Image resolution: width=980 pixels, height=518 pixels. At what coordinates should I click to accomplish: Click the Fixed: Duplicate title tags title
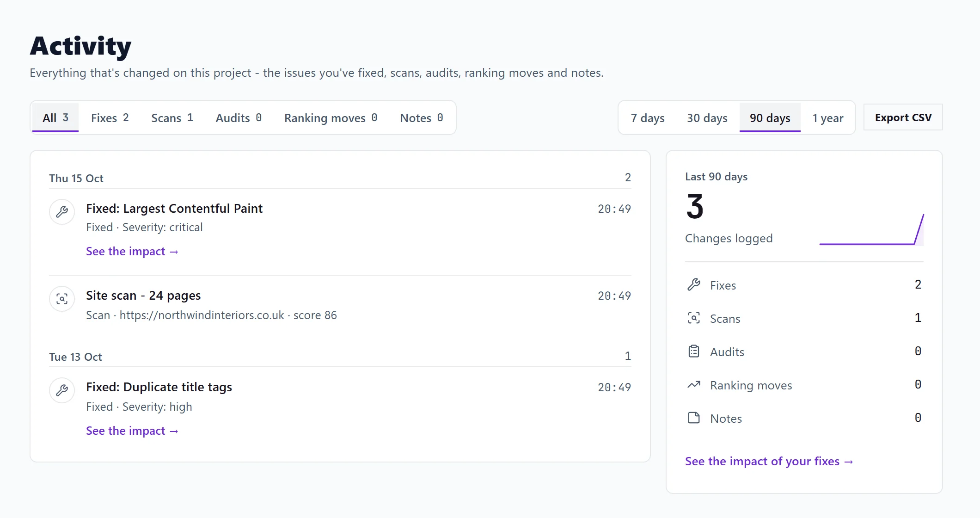pos(159,387)
